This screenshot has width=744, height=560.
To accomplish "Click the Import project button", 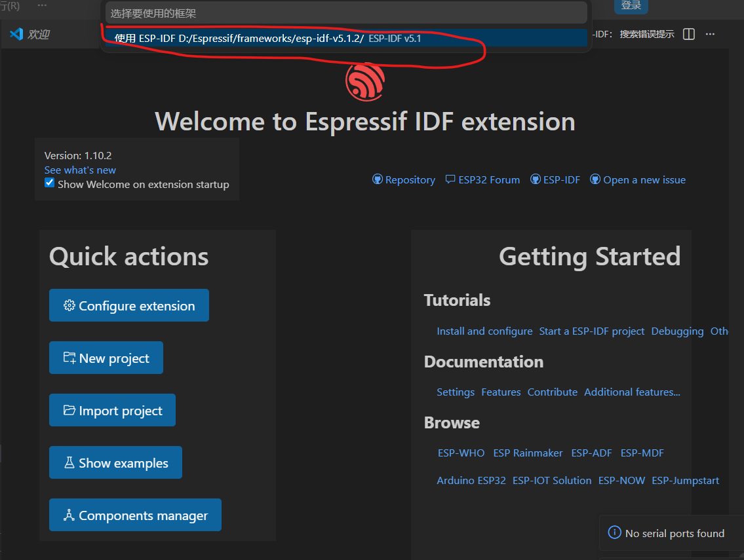I will point(113,410).
